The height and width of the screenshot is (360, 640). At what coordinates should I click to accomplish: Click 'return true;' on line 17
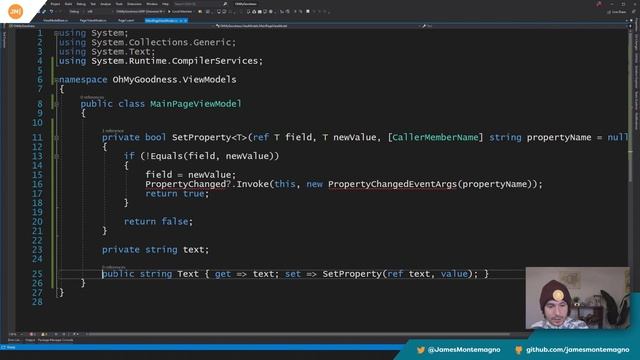click(177, 193)
